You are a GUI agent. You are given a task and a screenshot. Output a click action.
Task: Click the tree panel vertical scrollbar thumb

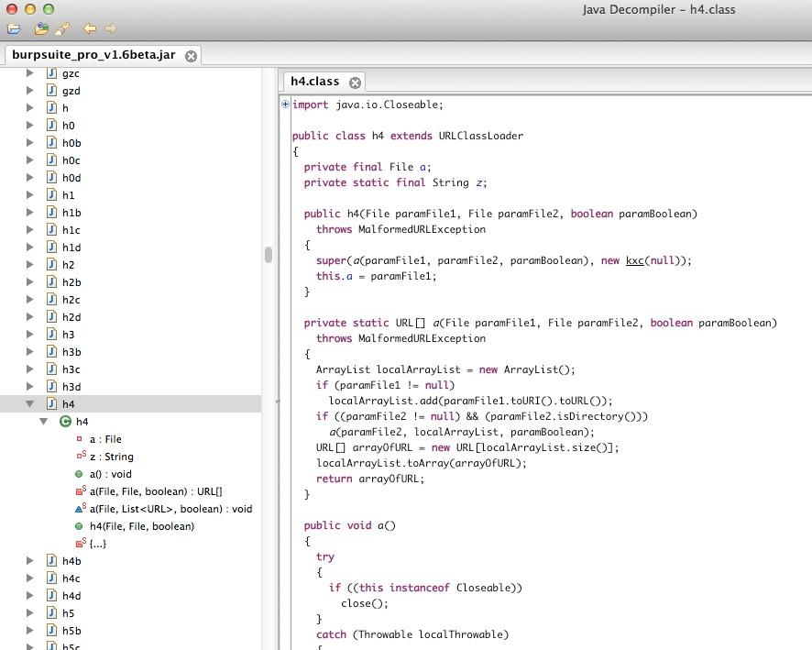click(x=269, y=255)
